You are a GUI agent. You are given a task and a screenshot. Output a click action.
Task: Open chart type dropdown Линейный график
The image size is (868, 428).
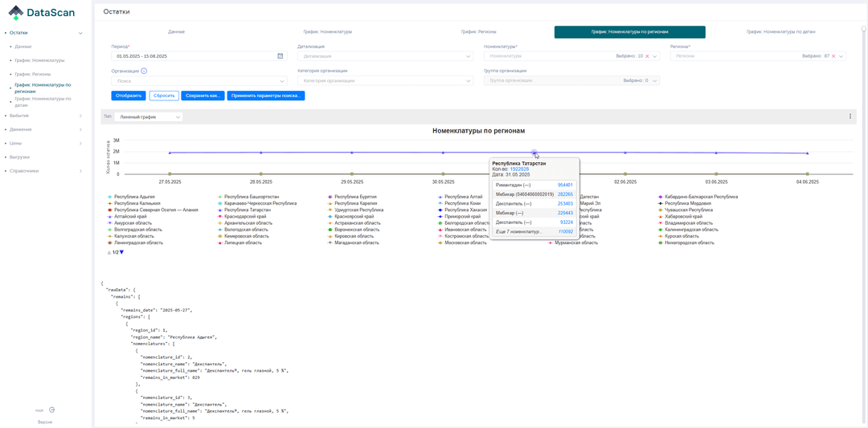pyautogui.click(x=147, y=116)
